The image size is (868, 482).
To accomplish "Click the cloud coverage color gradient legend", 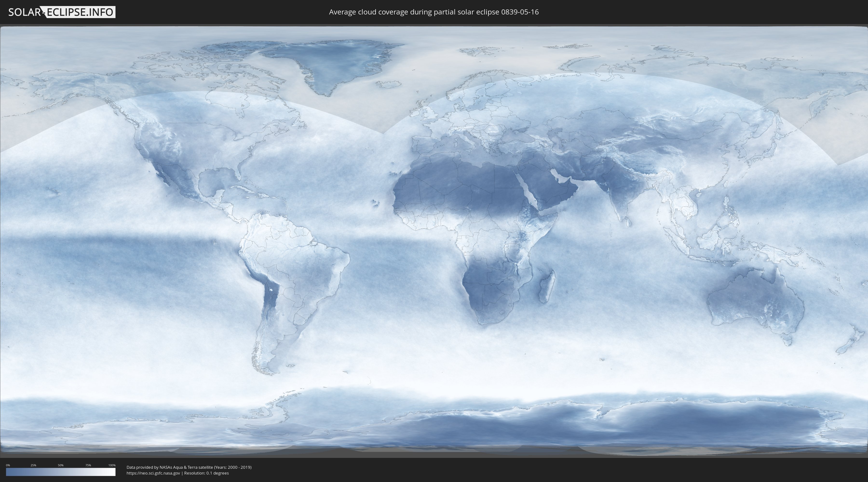I will pos(61,472).
